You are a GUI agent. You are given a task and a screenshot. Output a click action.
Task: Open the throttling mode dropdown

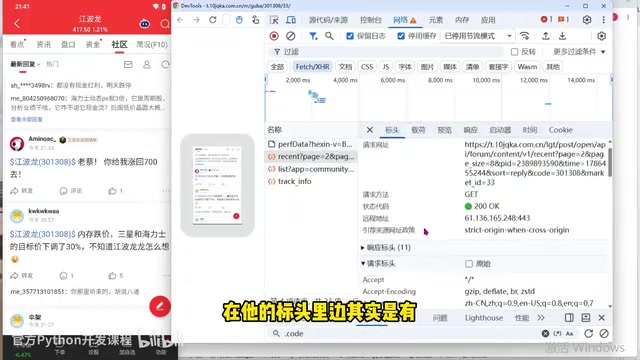click(478, 36)
